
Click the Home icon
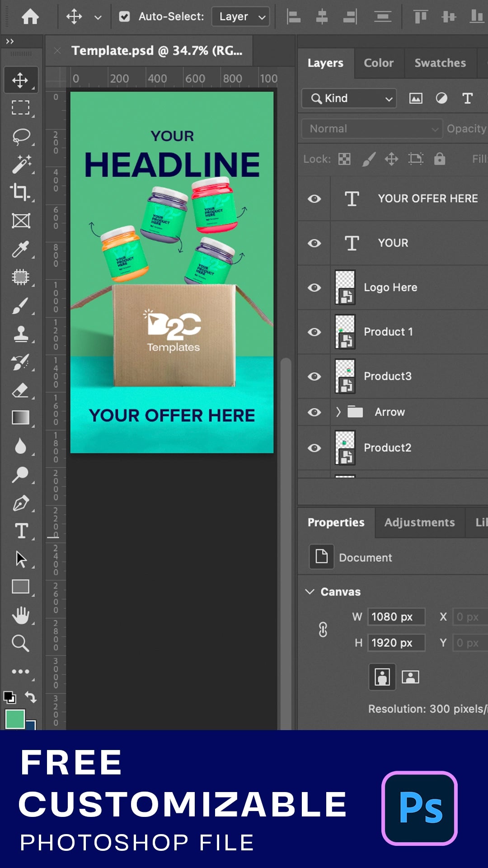pos(30,17)
